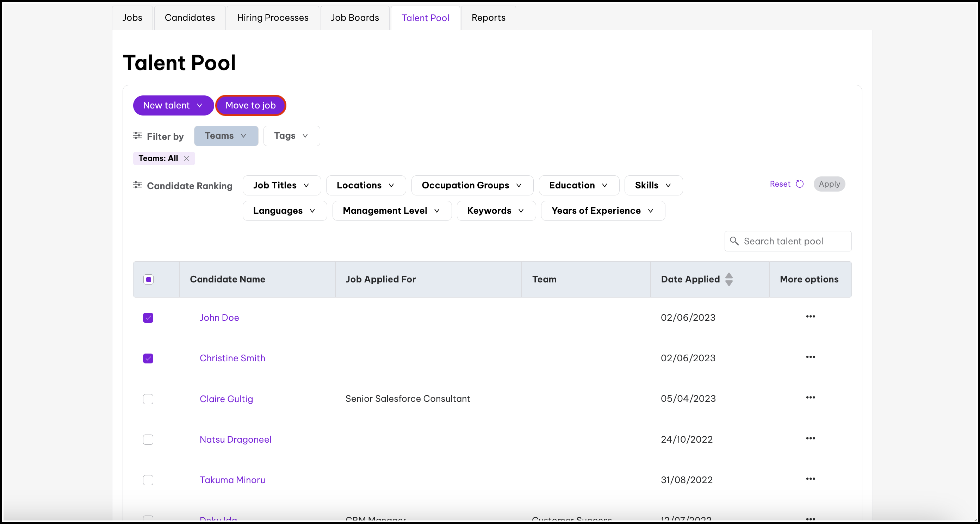
Task: Open the Reports tab
Action: [x=488, y=18]
